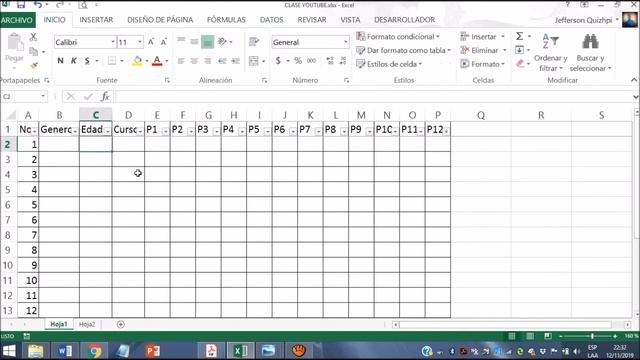
Task: Click increase decimal places icon
Action: coord(330,61)
